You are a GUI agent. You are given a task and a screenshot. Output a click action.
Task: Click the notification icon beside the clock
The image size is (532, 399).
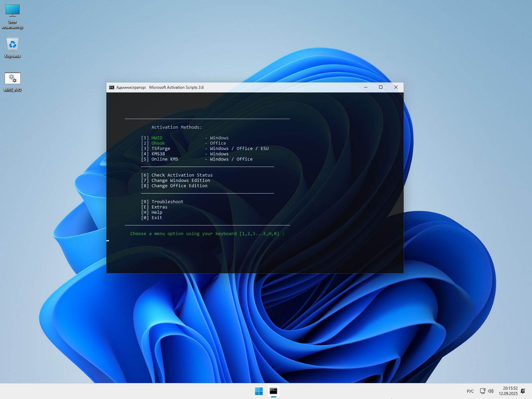tap(523, 391)
